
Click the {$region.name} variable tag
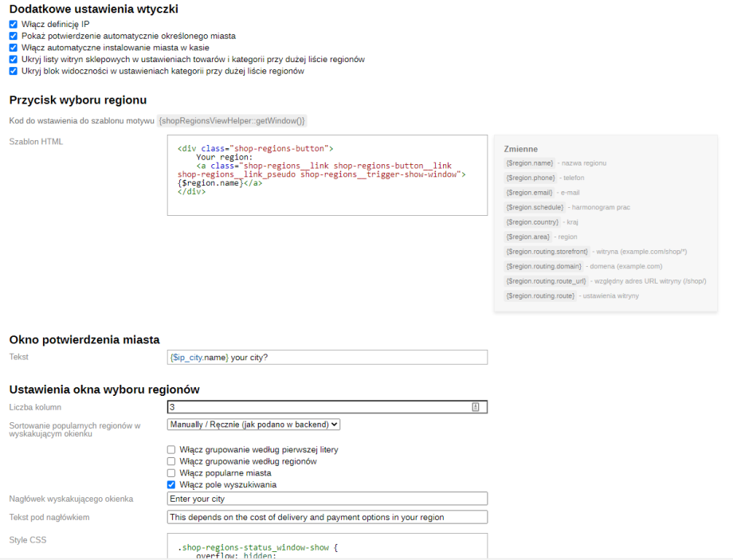pyautogui.click(x=529, y=163)
